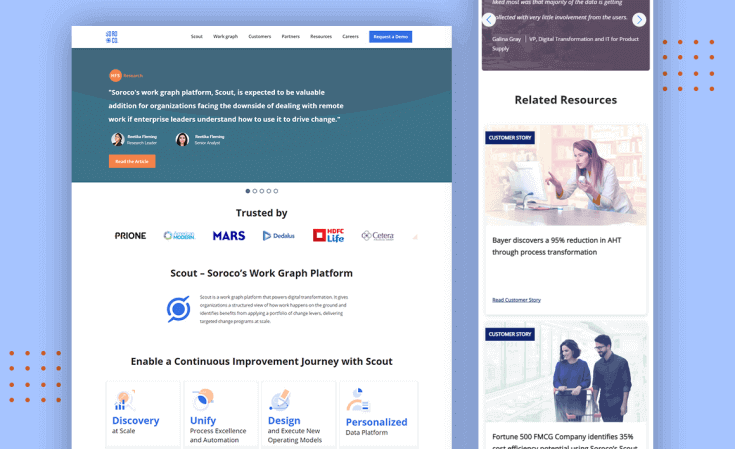Go to previous testimonial with left arrow
735x449 pixels.
[489, 20]
